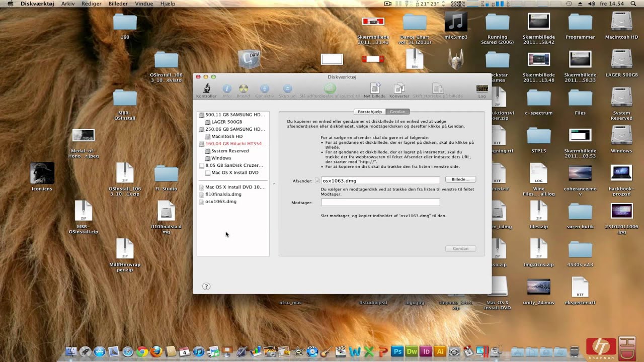Open the Rediger menu
The width and height of the screenshot is (644, 362).
click(91, 4)
